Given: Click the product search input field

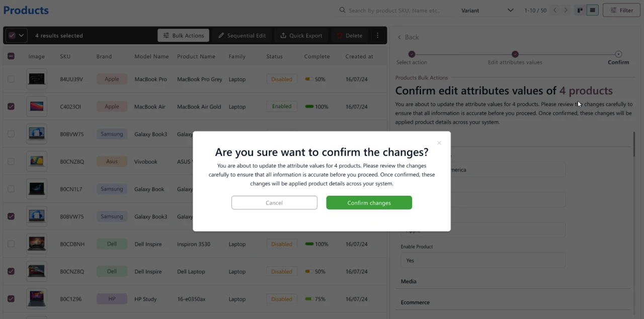Looking at the screenshot, I should pos(395,11).
